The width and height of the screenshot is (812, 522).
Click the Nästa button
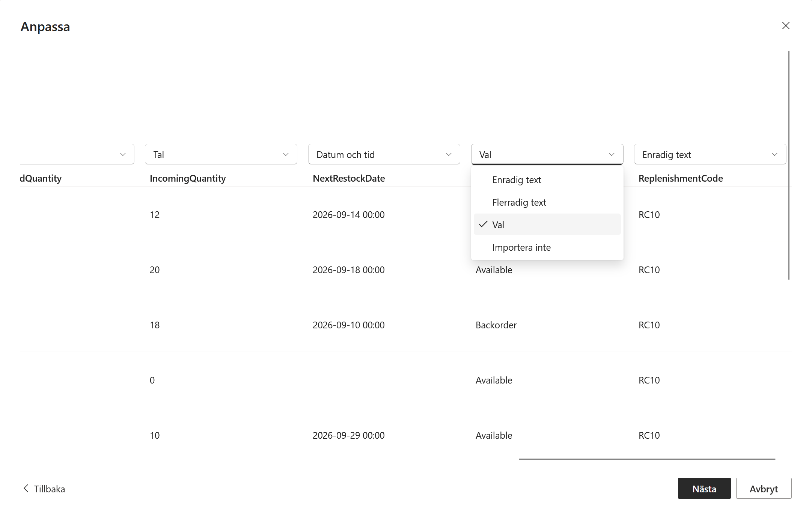(704, 489)
